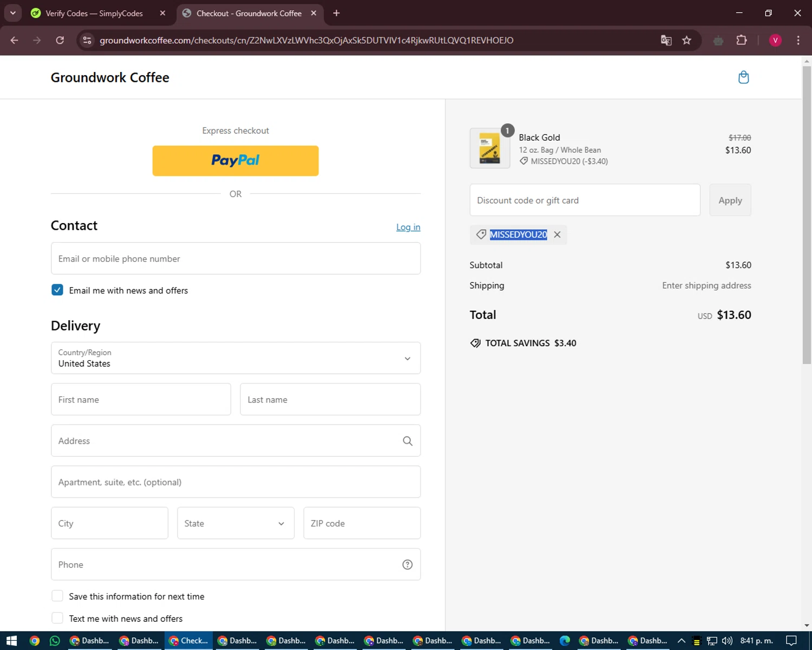Open the tab search dropdown arrow

coord(12,13)
